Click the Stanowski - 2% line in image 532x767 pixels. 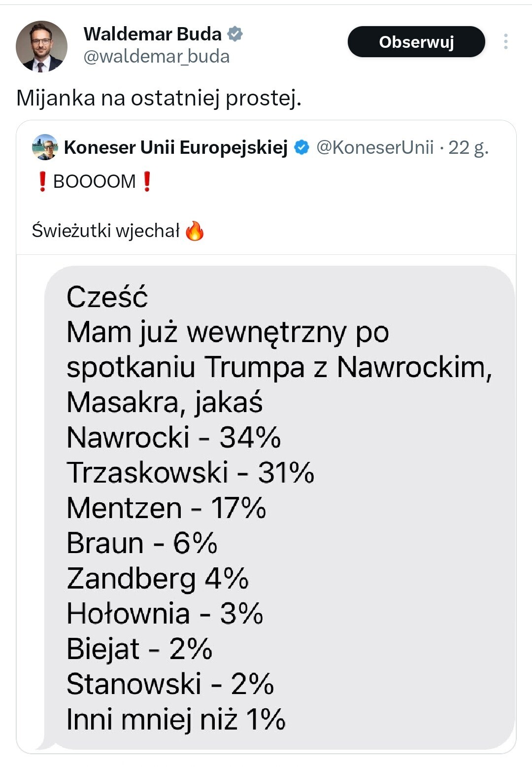click(170, 684)
